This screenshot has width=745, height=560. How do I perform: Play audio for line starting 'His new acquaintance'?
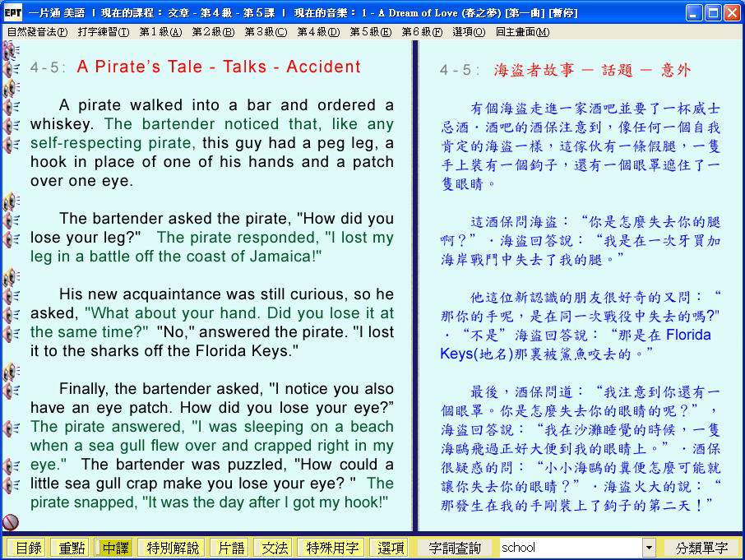(x=12, y=295)
